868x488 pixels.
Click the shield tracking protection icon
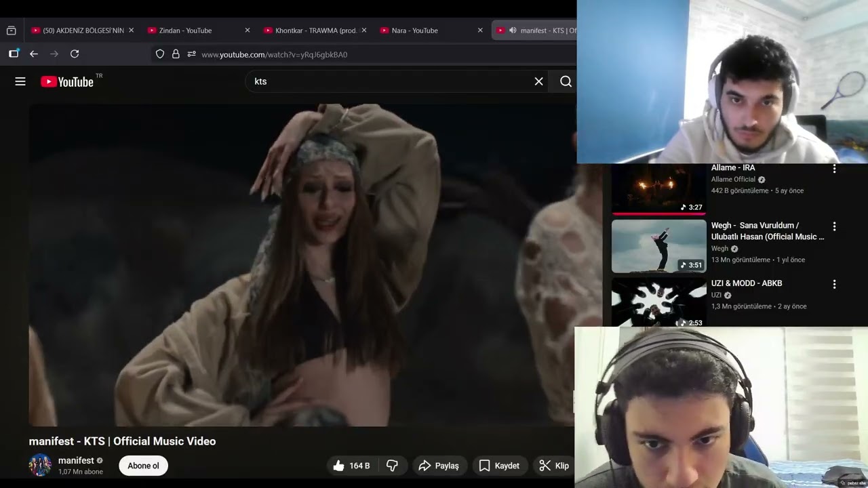pyautogui.click(x=160, y=54)
